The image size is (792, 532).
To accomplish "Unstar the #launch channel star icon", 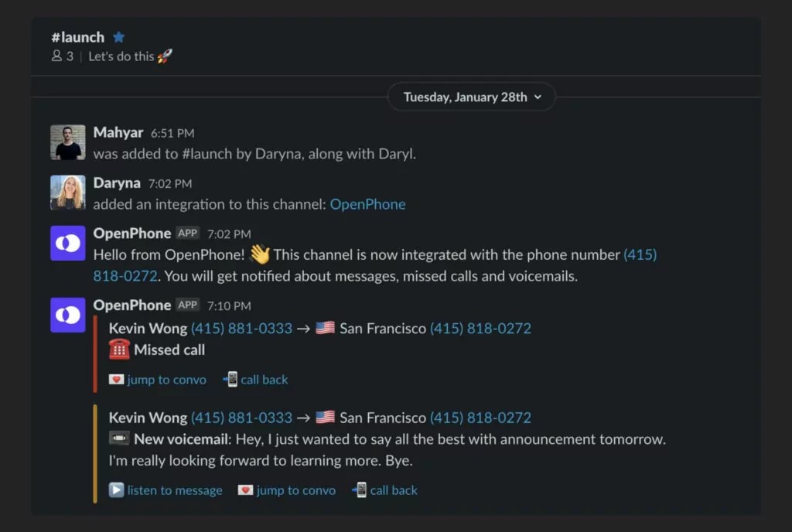I will tap(118, 37).
